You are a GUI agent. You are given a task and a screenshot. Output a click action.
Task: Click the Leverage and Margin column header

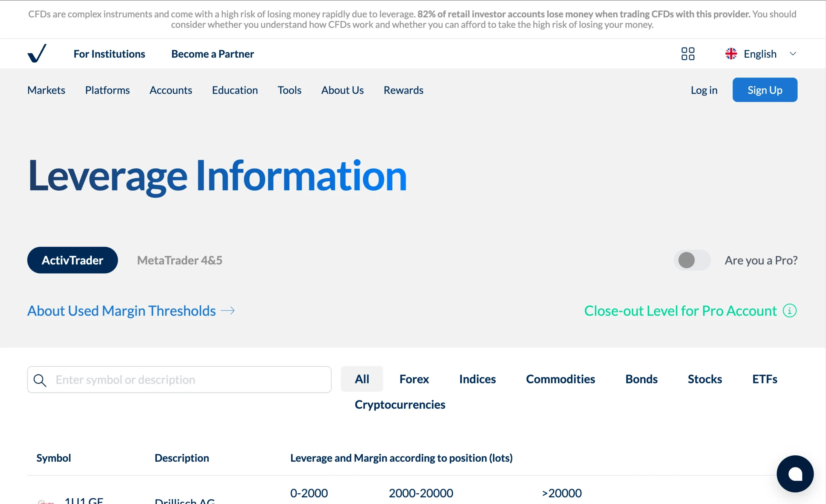coord(401,458)
